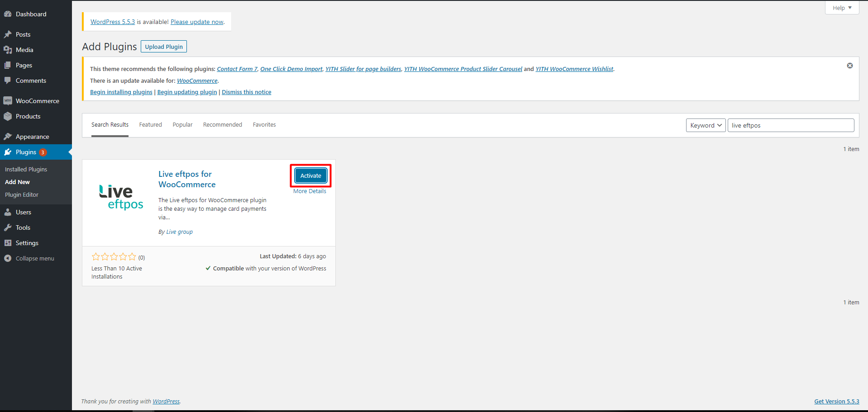
Task: Go to Installed Plugins submenu
Action: [26, 169]
